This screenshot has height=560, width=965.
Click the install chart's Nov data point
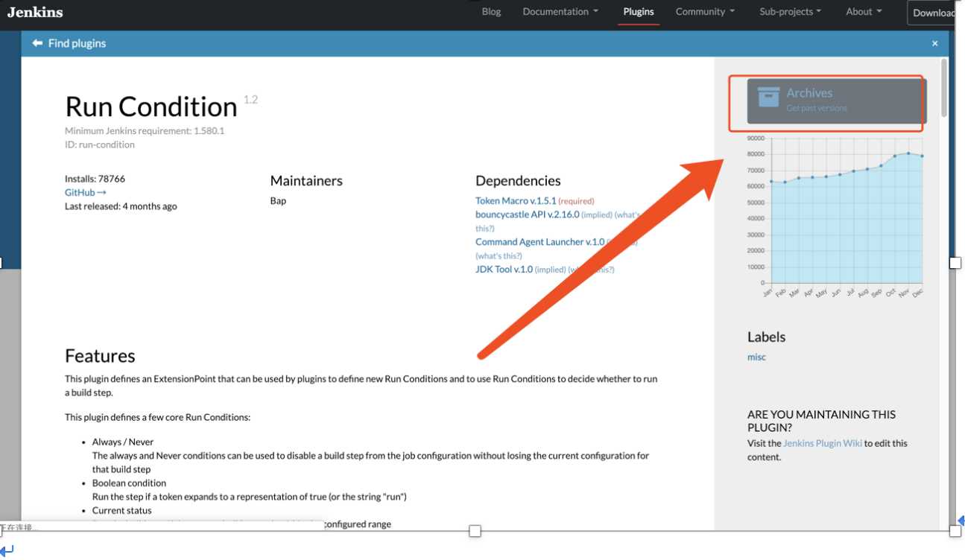pos(908,153)
